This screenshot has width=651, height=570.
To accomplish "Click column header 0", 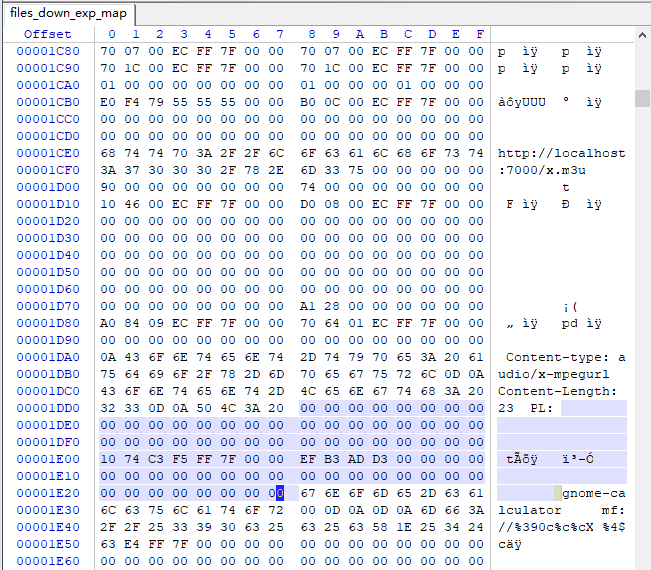I will [112, 34].
